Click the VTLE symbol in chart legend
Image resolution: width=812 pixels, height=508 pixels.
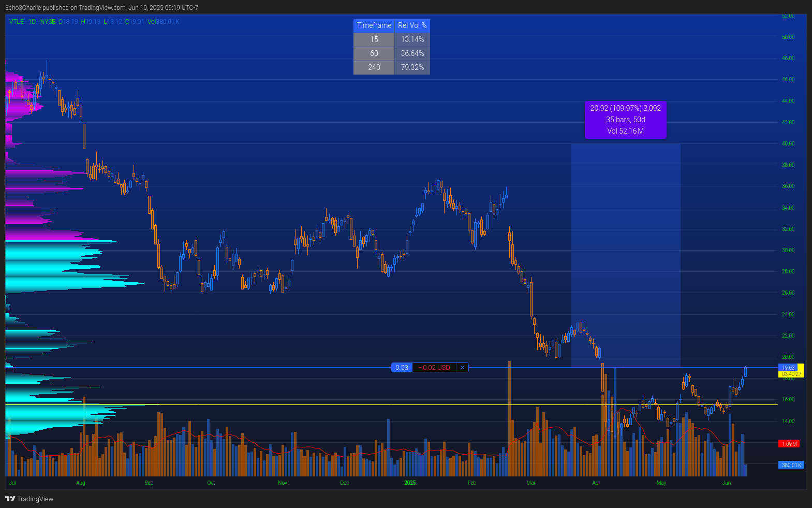[x=17, y=22]
